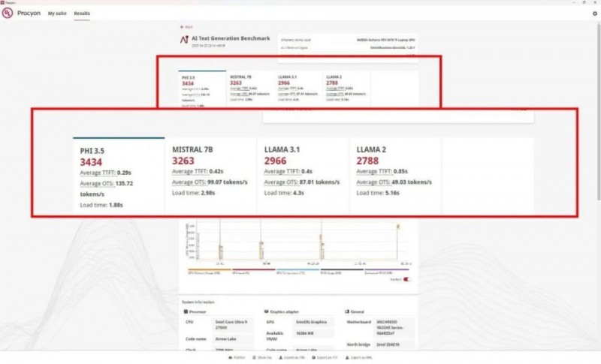Go back using the Back link
601x364 pixels.
click(x=187, y=26)
